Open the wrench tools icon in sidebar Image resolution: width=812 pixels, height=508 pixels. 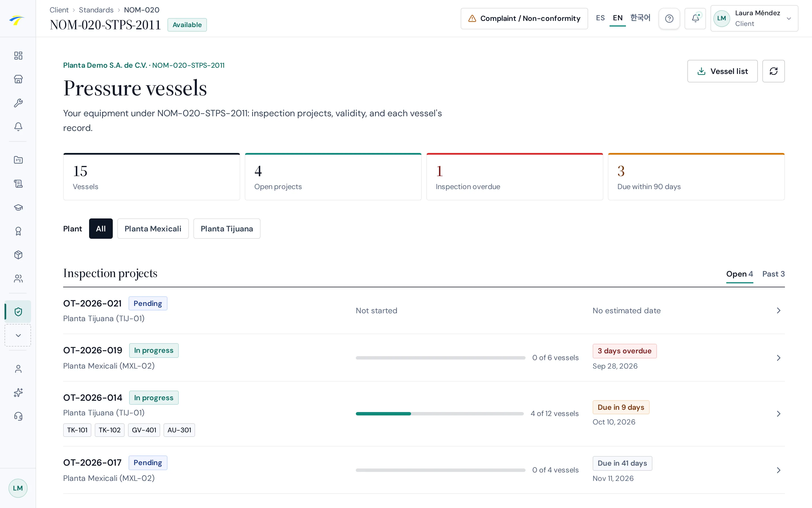tap(18, 103)
